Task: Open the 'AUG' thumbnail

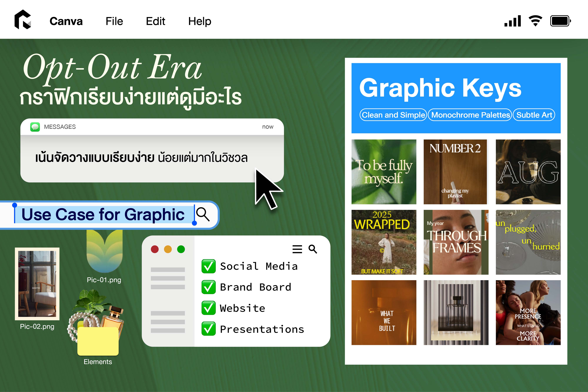Action: [528, 172]
